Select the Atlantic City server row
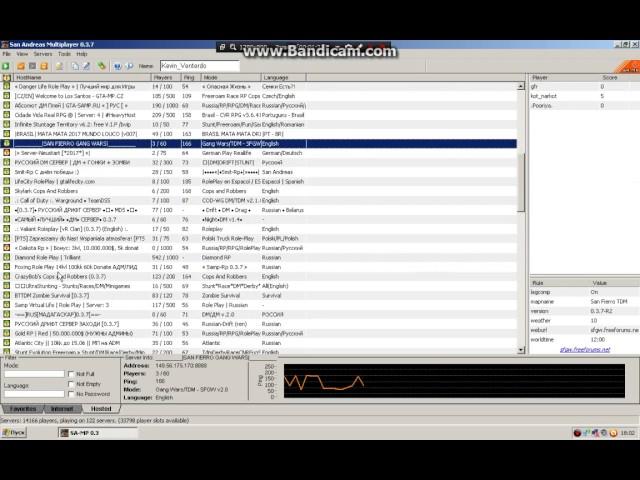 pyautogui.click(x=259, y=343)
